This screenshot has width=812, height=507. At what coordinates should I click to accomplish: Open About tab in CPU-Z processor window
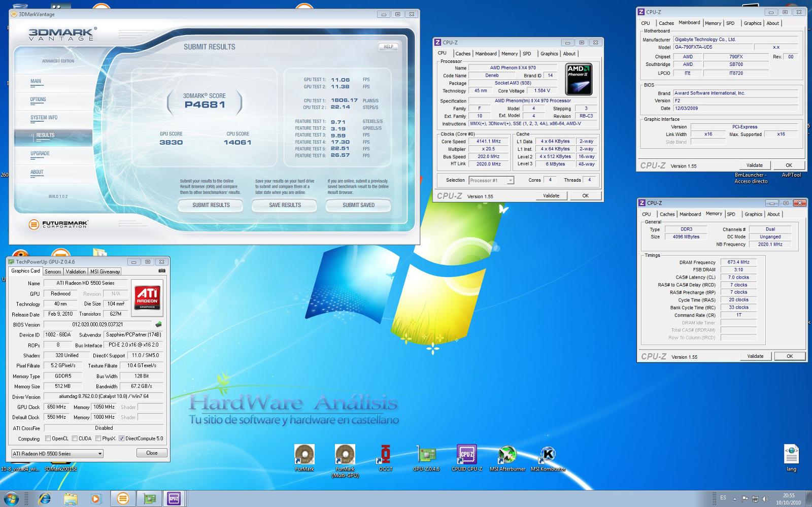point(569,53)
